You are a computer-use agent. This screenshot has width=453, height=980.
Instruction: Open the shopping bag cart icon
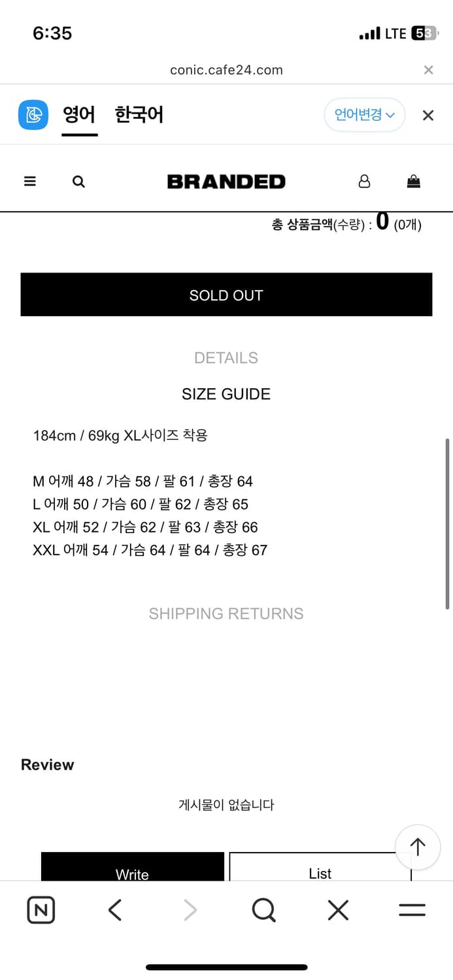click(x=414, y=182)
